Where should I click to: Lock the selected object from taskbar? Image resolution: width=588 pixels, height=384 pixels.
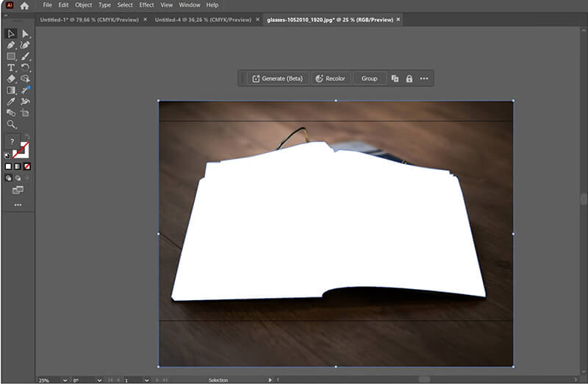pyautogui.click(x=409, y=79)
